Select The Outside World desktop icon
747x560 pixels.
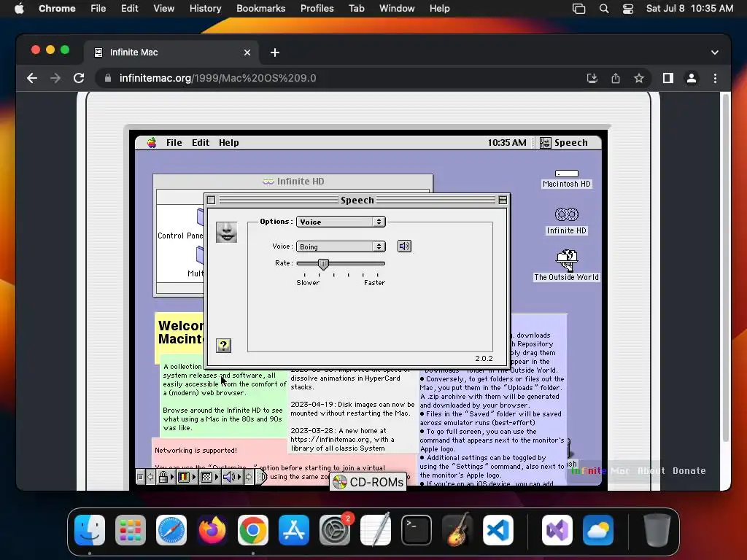[x=566, y=265]
